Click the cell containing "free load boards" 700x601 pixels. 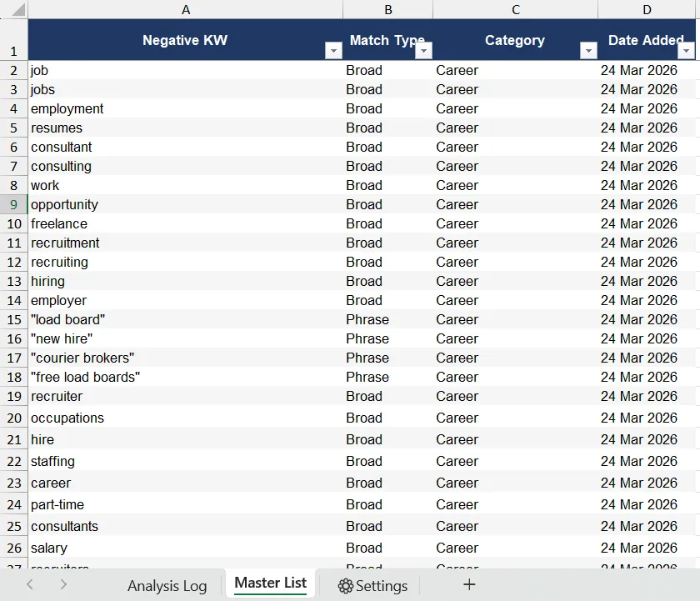click(x=186, y=378)
